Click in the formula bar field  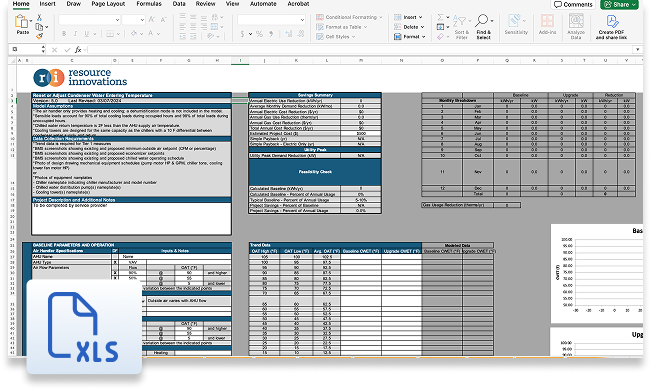360,49
